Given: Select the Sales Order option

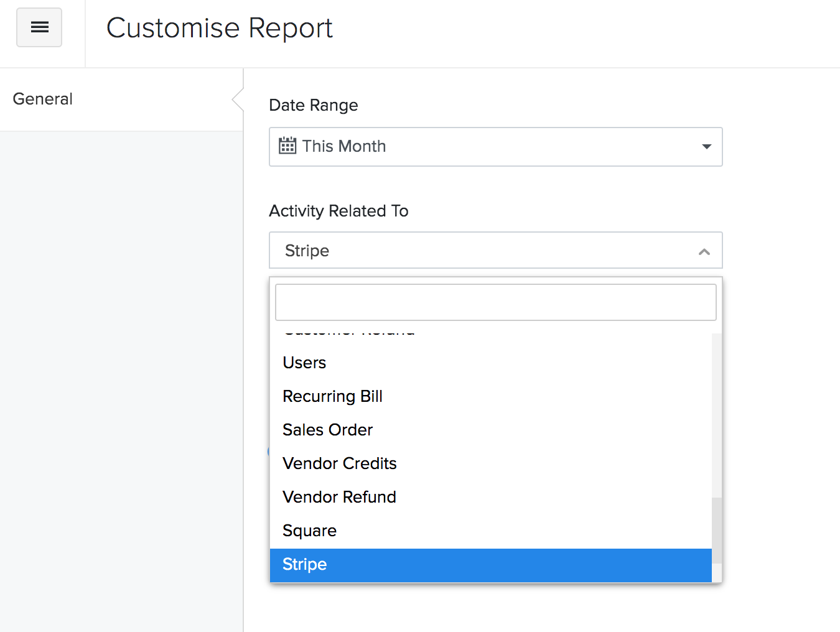Looking at the screenshot, I should click(x=327, y=430).
